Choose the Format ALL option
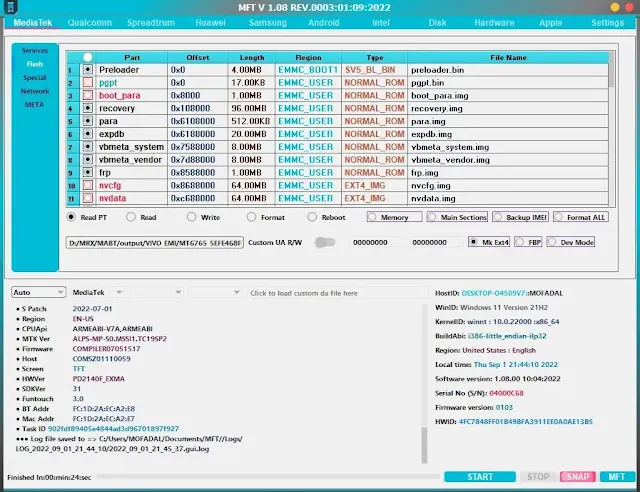The height and width of the screenshot is (492, 640). click(x=581, y=217)
